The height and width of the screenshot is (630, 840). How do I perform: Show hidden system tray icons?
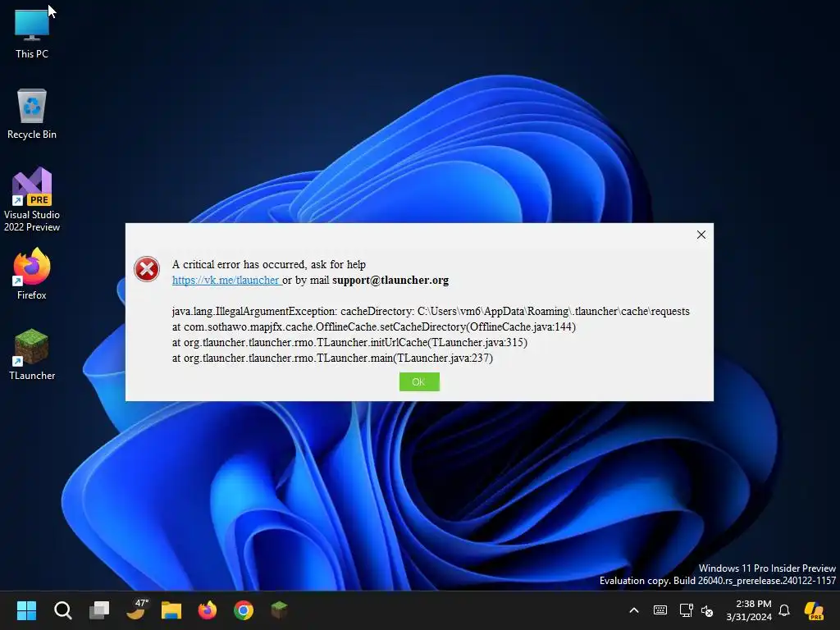(634, 610)
